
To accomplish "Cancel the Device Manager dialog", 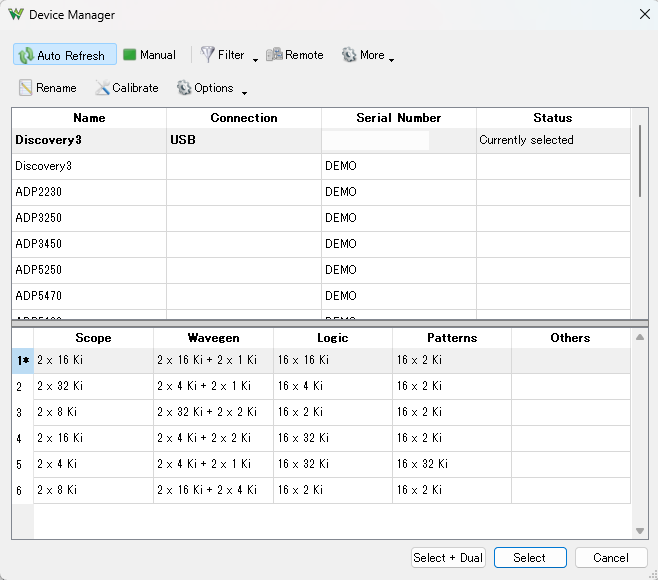I will click(610, 558).
